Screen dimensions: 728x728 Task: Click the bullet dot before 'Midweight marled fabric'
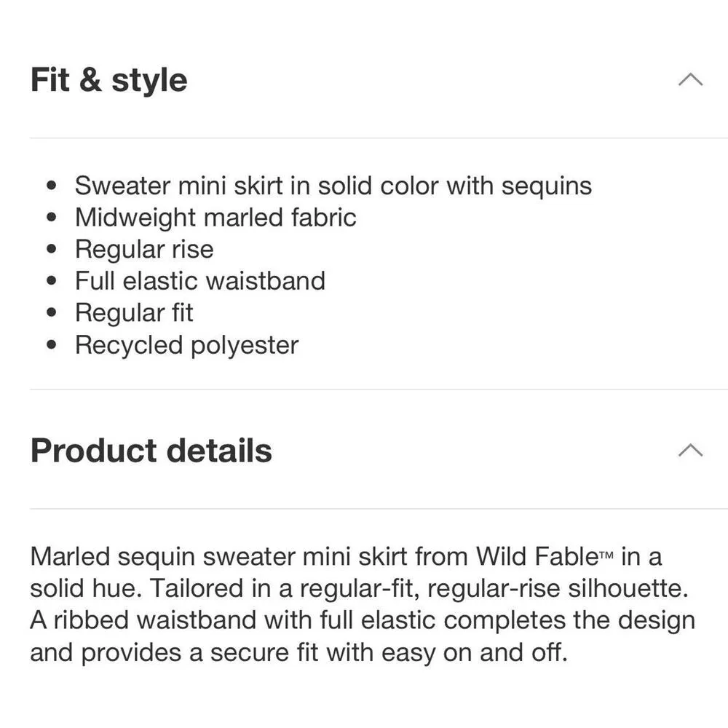[51, 218]
